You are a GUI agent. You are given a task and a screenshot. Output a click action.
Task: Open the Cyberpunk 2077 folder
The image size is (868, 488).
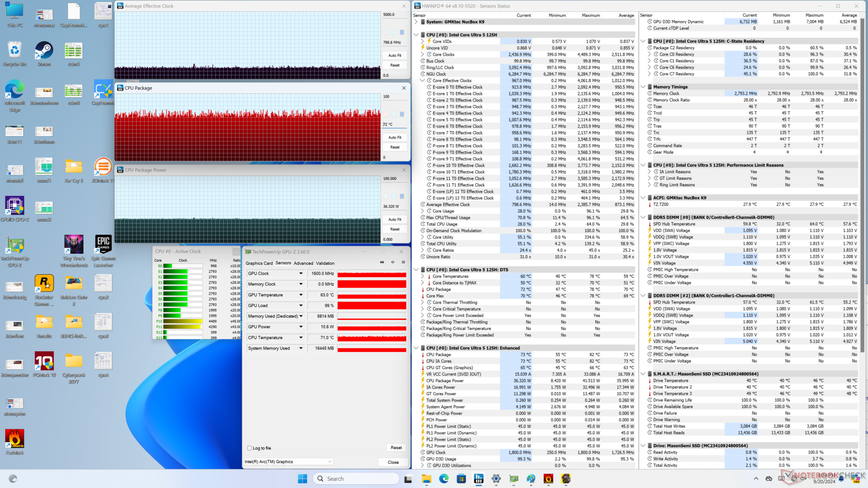[x=74, y=368]
